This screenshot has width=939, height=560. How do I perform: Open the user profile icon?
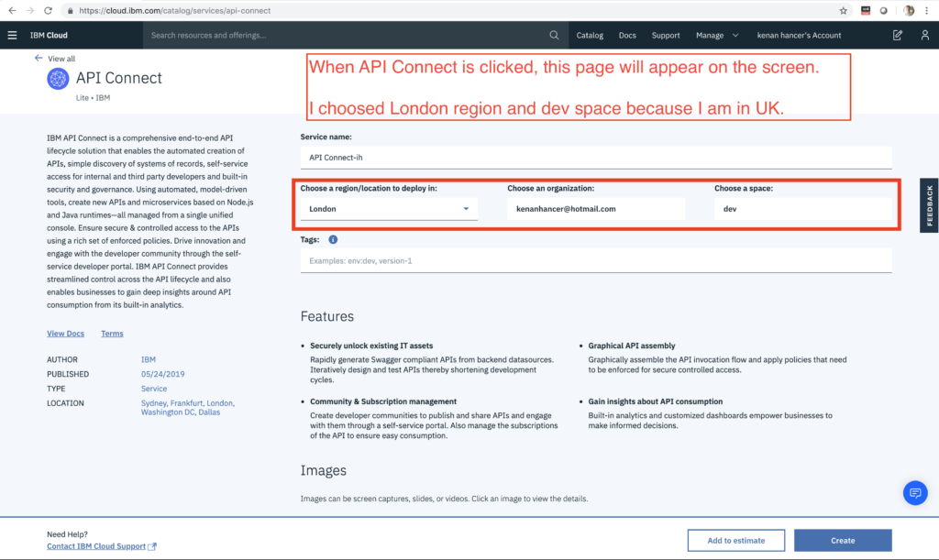pyautogui.click(x=924, y=36)
